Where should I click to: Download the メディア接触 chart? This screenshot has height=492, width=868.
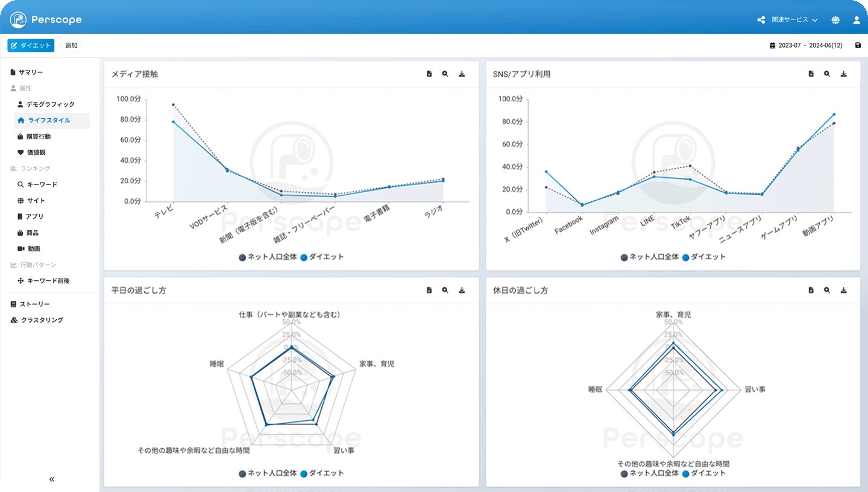point(462,74)
